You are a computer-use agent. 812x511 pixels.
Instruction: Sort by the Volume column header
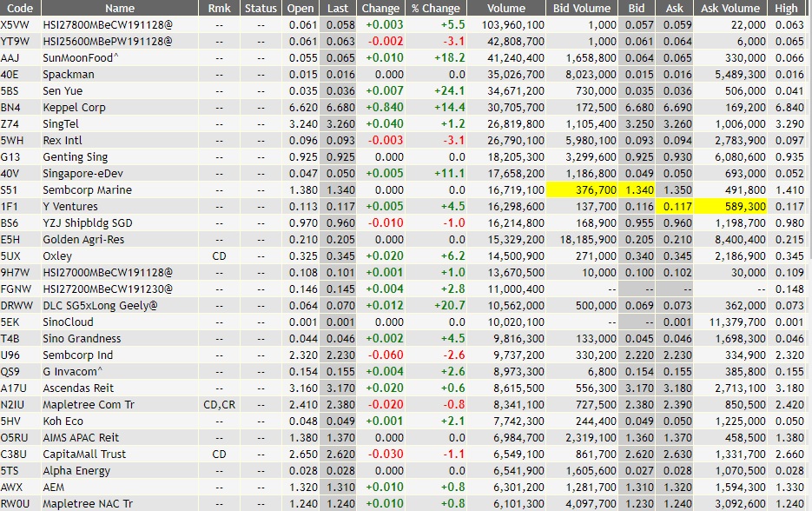coord(506,8)
